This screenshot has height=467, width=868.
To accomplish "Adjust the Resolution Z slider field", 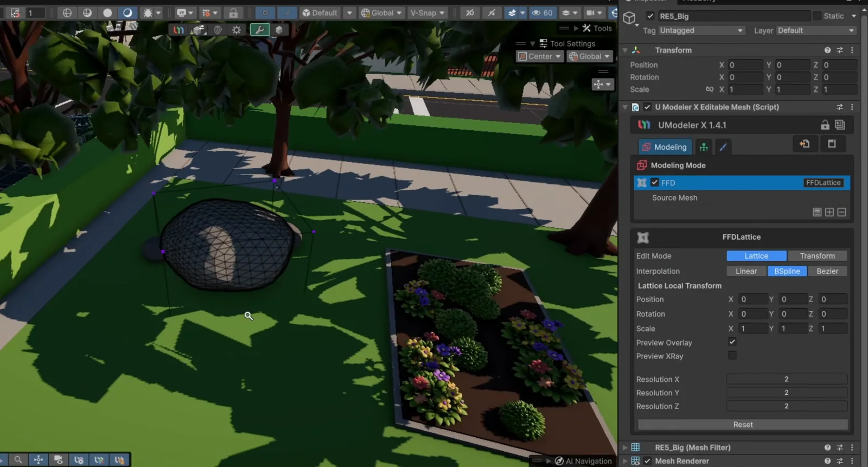I will tap(787, 406).
